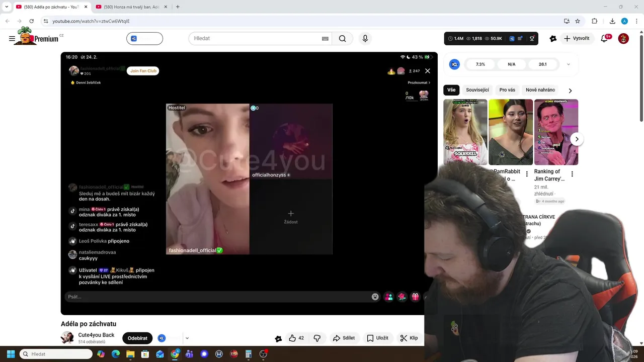Open Microsoft Edge from taskbar
This screenshot has height=362, width=644.
(x=116, y=354)
